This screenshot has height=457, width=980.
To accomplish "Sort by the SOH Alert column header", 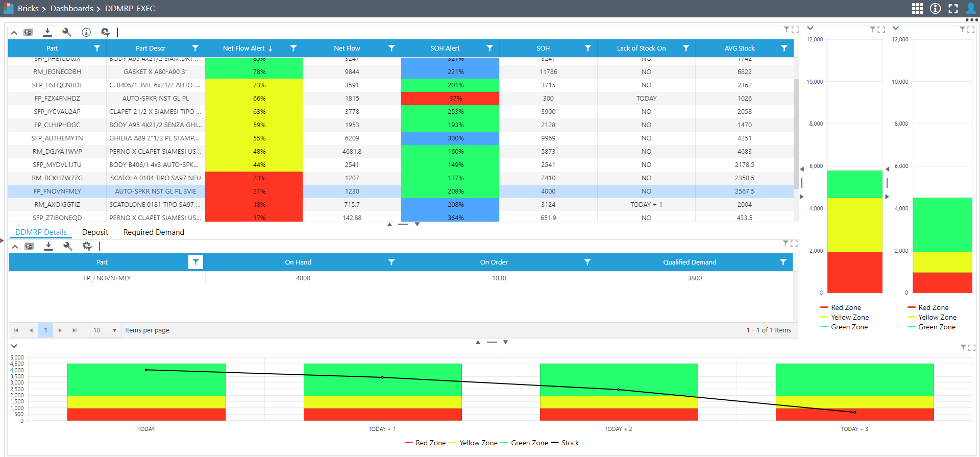I will [445, 48].
